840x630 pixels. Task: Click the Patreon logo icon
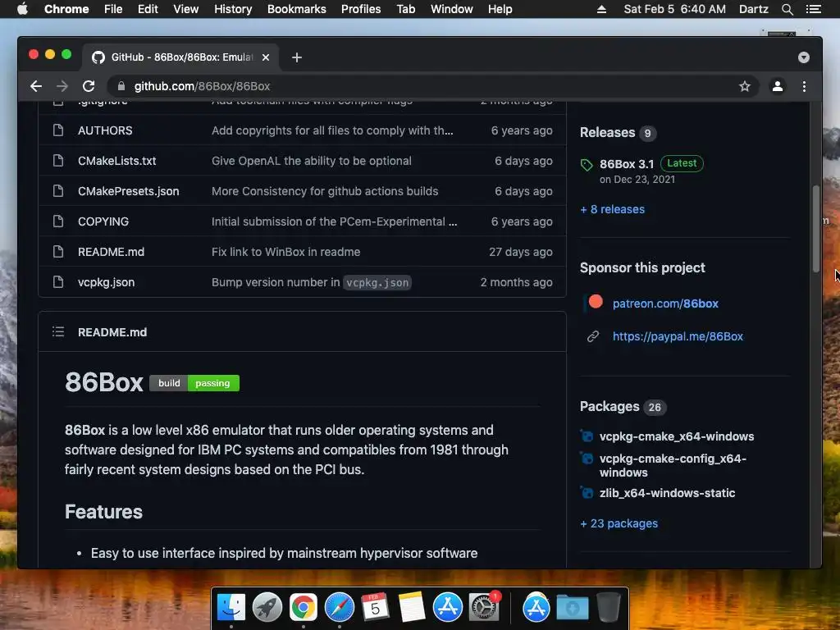click(596, 302)
